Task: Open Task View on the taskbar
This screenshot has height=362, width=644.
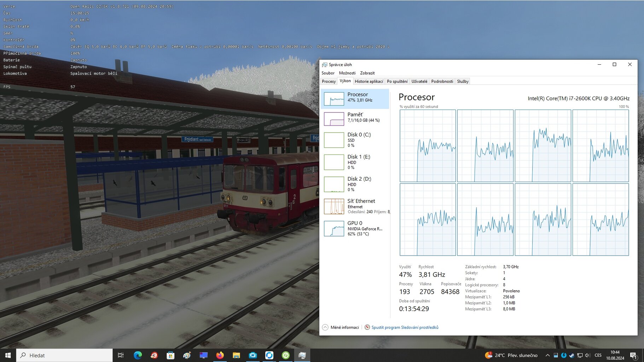Action: click(x=121, y=355)
